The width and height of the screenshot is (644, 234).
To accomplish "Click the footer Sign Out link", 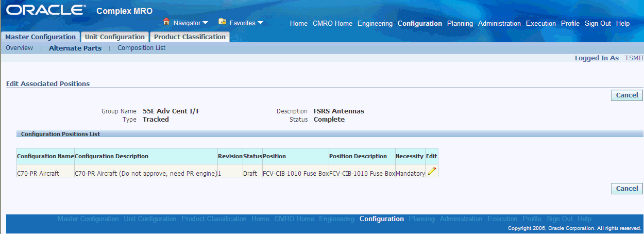I will pyautogui.click(x=560, y=219).
